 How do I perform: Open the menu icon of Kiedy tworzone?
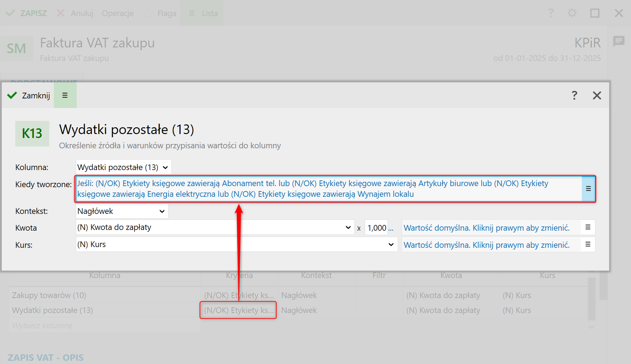tap(588, 189)
